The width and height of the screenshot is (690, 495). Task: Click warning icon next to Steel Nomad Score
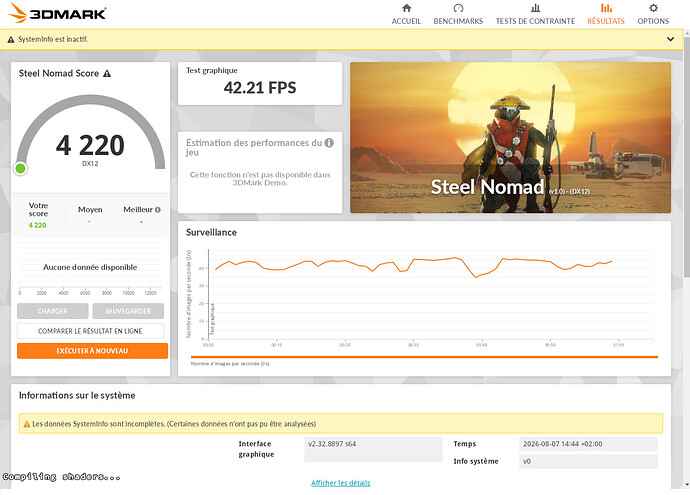107,74
